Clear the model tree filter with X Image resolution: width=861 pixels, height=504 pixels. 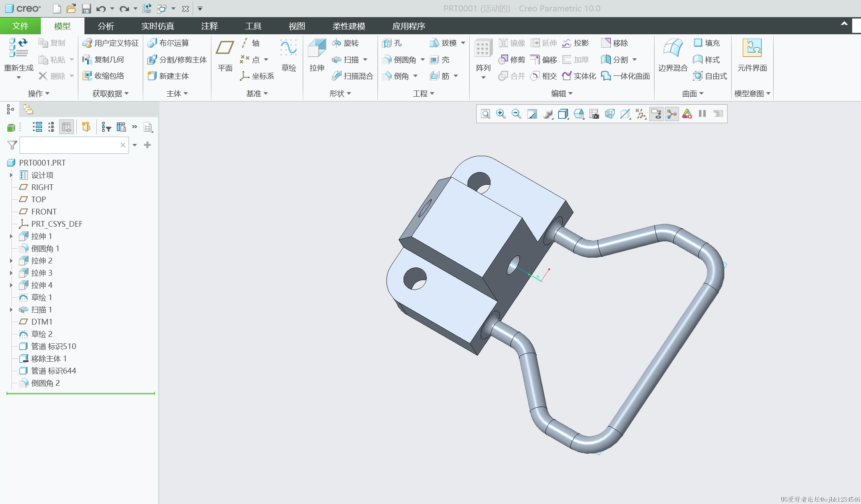click(x=123, y=145)
